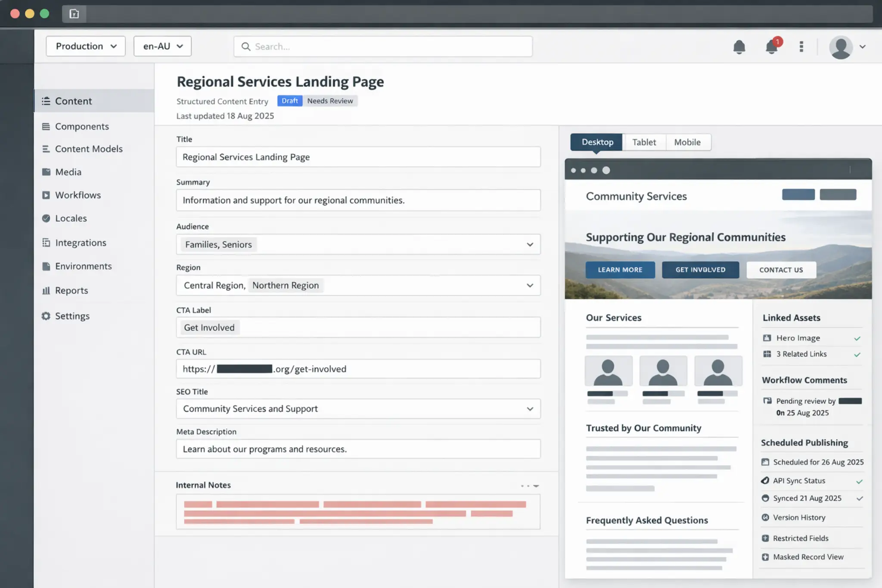Viewport: 882px width, 588px height.
Task: Click the Needs Review badge
Action: pos(330,101)
